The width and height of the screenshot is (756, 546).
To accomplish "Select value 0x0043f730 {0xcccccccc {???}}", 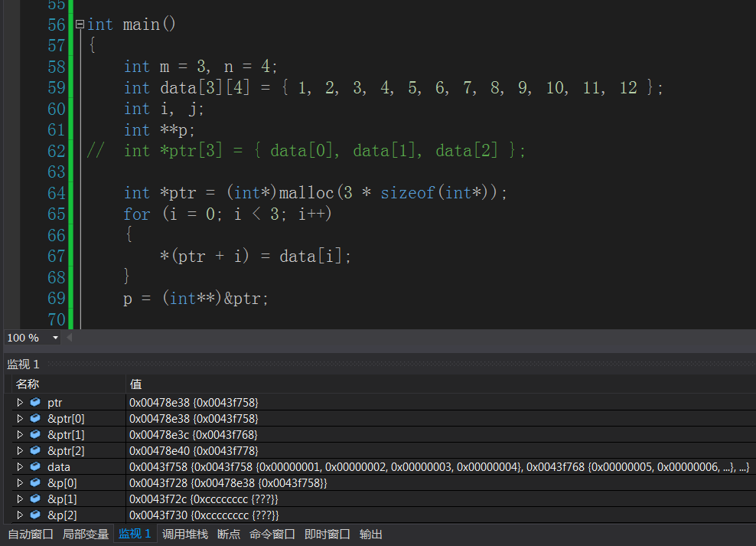I will tap(204, 515).
